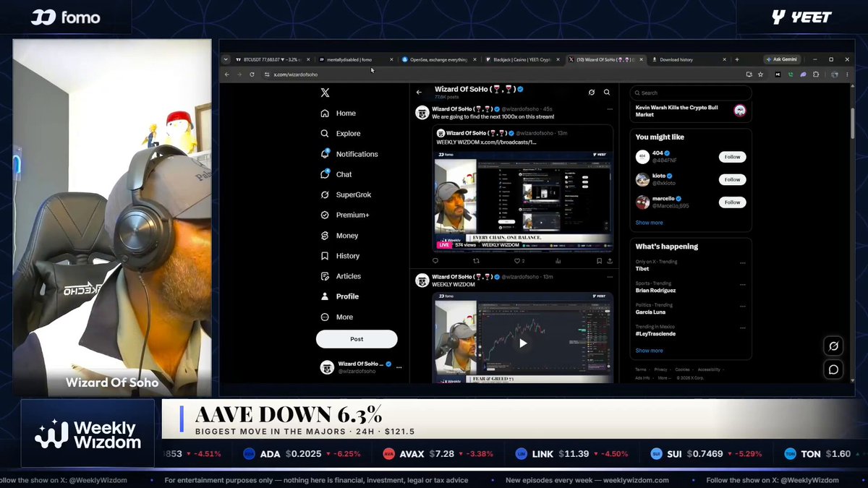
Task: Open the browser extensions puzzle icon
Action: point(816,74)
